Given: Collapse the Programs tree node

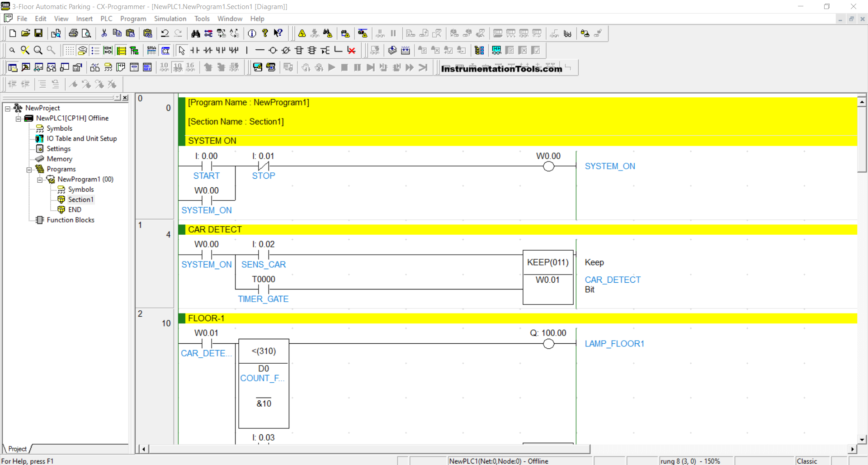Looking at the screenshot, I should (29, 170).
